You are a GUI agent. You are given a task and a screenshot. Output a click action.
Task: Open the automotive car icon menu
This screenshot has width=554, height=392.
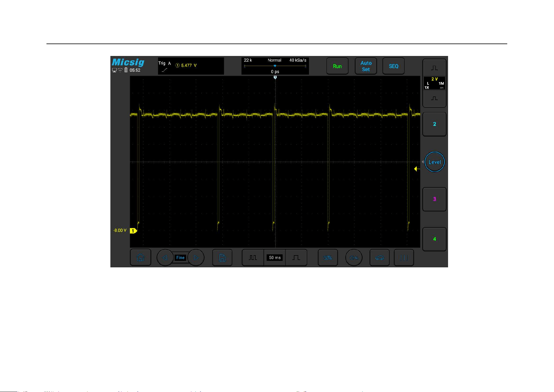coord(380,258)
